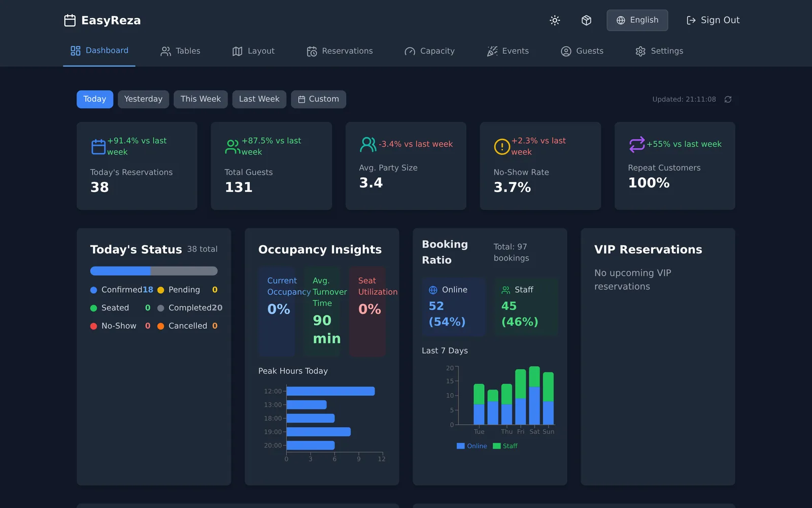Viewport: 812px width, 508px height.
Task: Click the EasyReza calendar logo icon
Action: 70,20
